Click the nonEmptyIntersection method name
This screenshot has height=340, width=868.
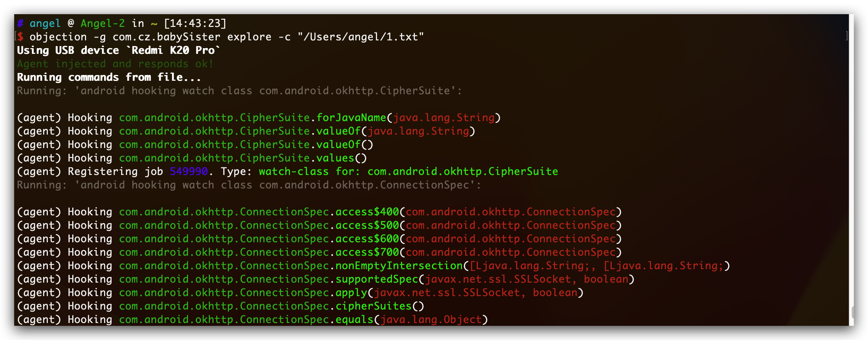399,266
